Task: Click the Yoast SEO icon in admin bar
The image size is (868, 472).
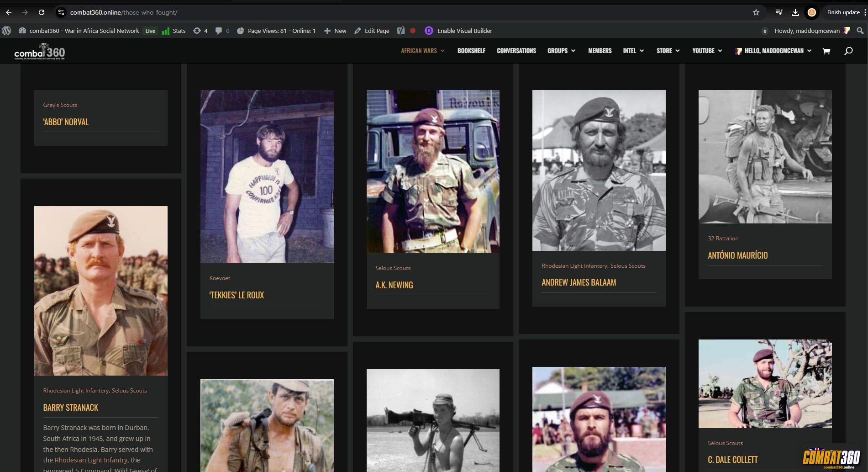Action: click(x=401, y=31)
